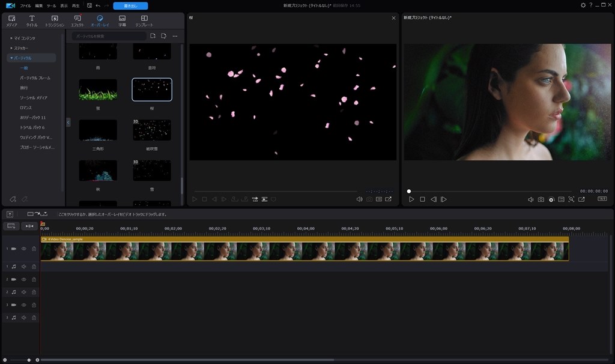Toggle lock on video track 2

click(34, 279)
